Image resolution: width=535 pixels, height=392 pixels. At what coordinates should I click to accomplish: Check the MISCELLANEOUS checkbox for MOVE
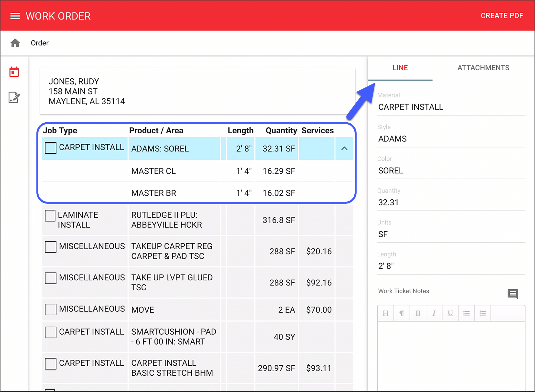[50, 309]
